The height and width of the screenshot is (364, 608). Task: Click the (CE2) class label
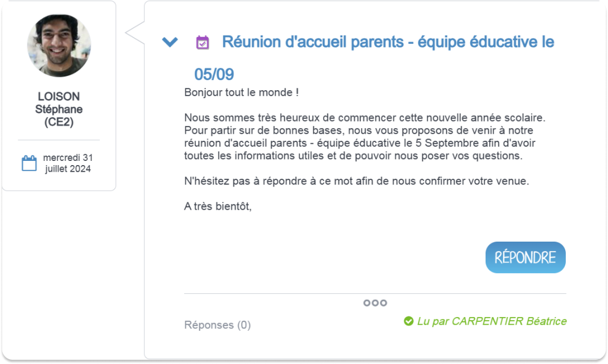pyautogui.click(x=59, y=122)
